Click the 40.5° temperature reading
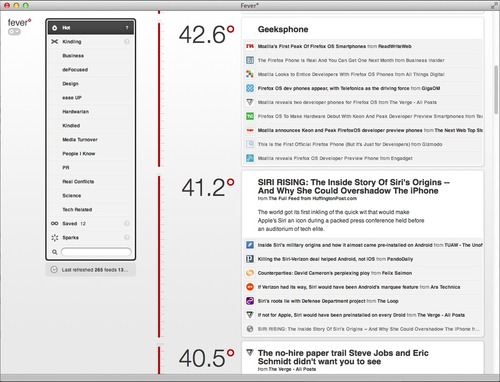 point(207,358)
